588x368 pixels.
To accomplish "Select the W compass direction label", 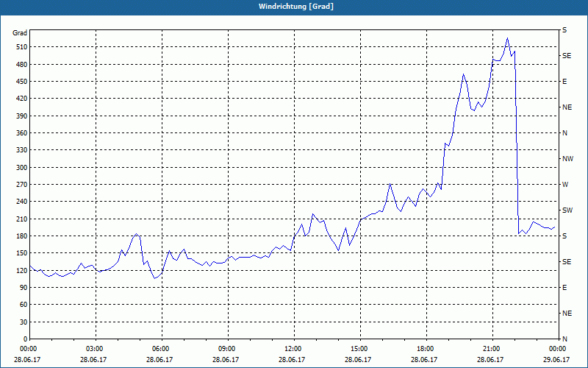I will (565, 185).
